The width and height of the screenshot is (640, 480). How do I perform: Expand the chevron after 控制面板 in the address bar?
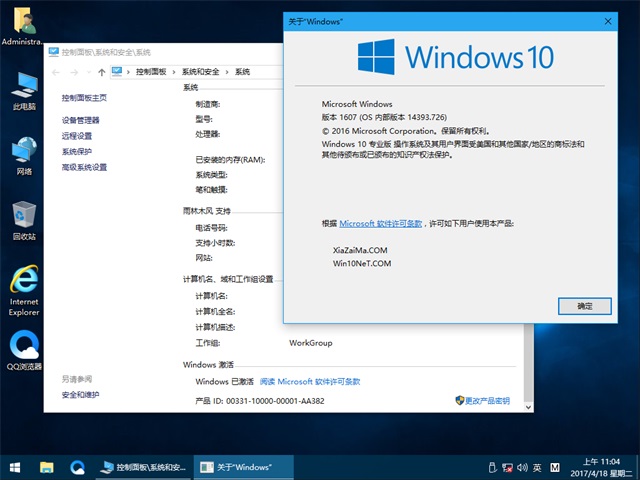pos(174,72)
